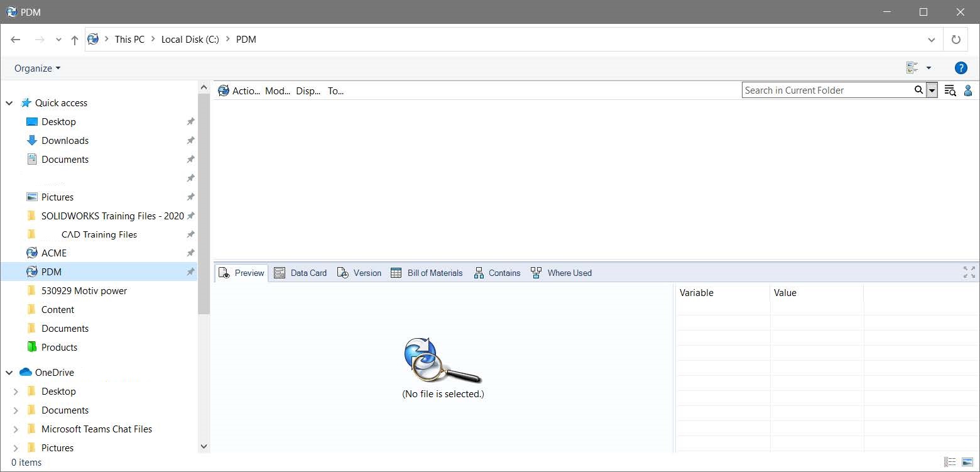The height and width of the screenshot is (472, 980).
Task: Collapse the Quick access section
Action: 9,102
